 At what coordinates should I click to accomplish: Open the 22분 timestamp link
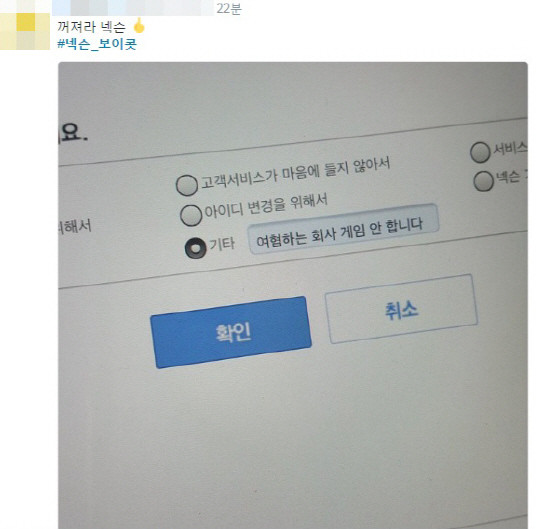pyautogui.click(x=229, y=9)
